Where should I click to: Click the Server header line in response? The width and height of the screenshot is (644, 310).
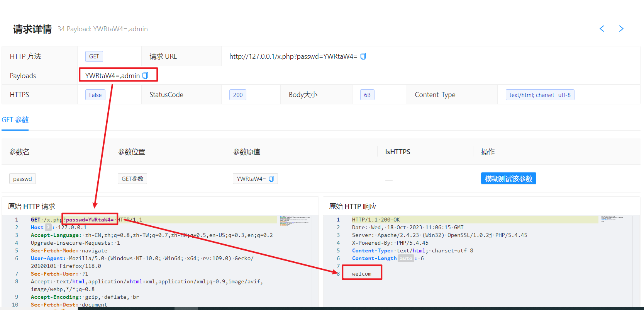[x=439, y=235]
